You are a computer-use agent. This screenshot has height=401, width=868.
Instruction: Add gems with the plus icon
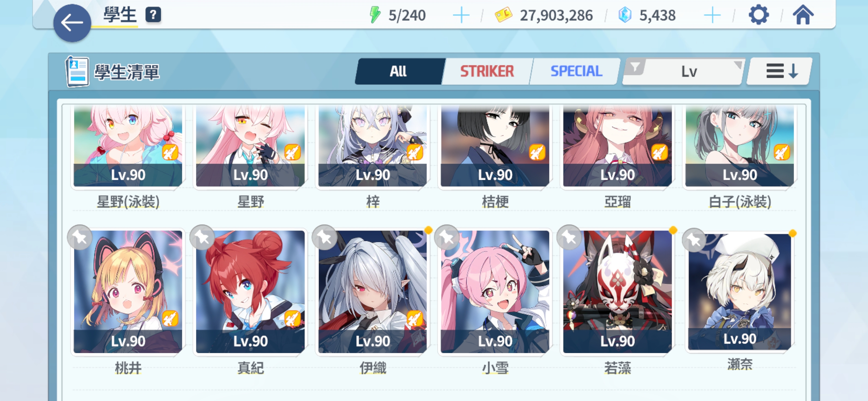click(x=712, y=16)
